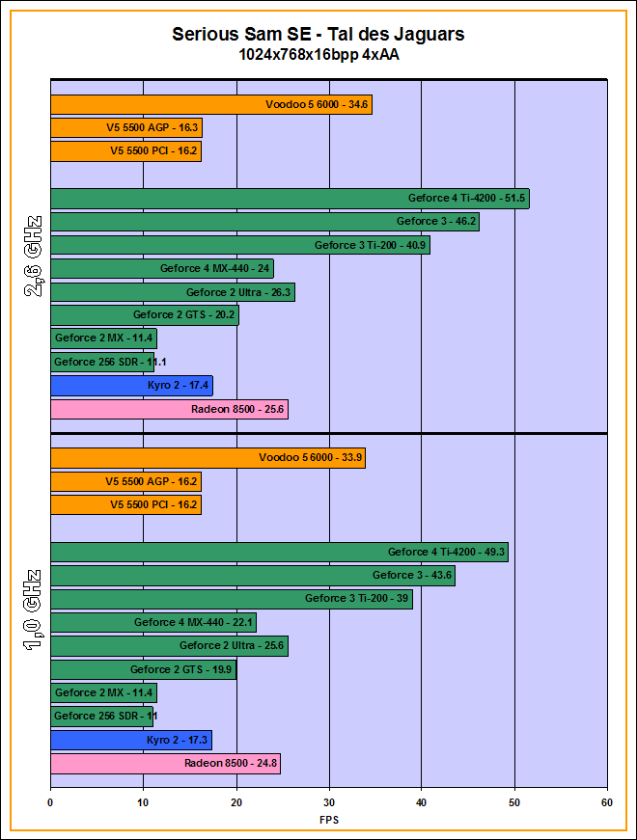Select the Geforce 2 Ultra - 26.3 bar
The height and width of the screenshot is (840, 637).
tap(172, 292)
